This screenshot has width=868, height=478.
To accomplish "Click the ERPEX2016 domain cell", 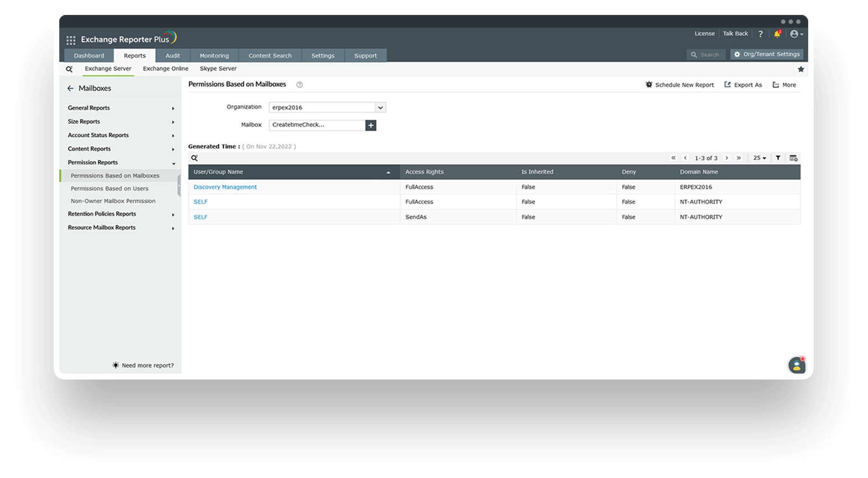I will [696, 188].
